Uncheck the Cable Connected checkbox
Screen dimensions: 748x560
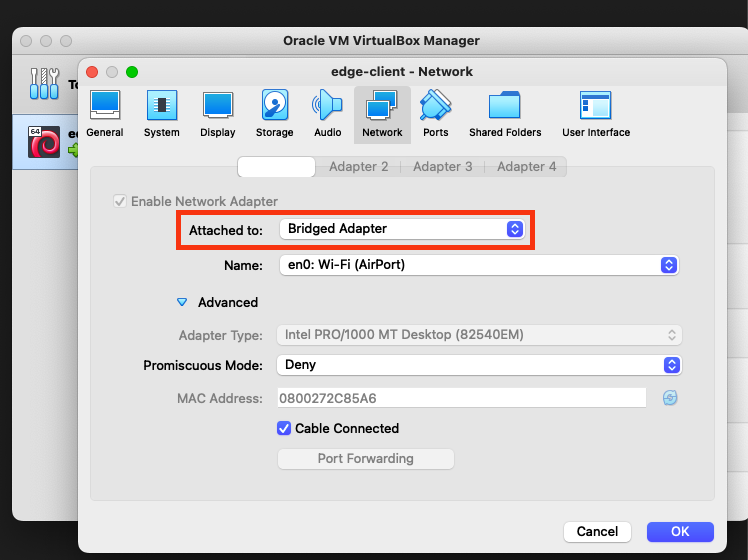click(x=284, y=428)
